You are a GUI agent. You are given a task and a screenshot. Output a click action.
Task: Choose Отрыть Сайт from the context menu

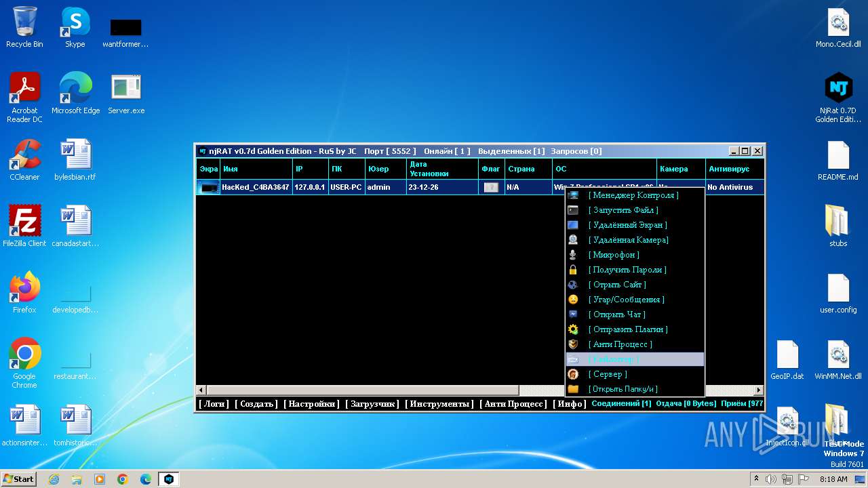[635, 285]
